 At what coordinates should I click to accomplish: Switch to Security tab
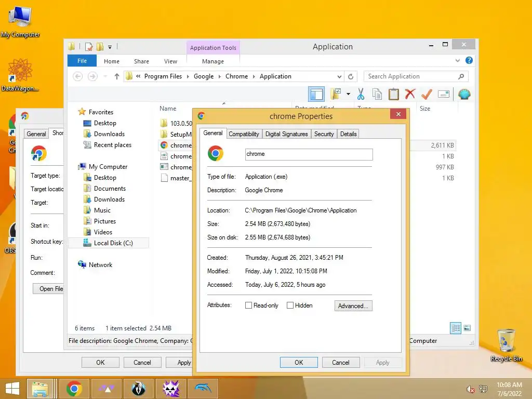[x=324, y=134]
